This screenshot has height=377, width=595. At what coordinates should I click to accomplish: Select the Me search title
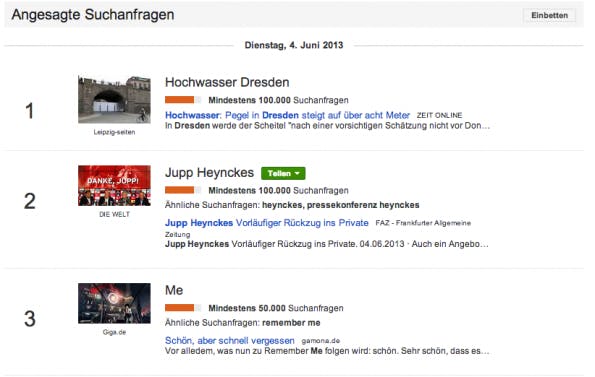pos(174,290)
